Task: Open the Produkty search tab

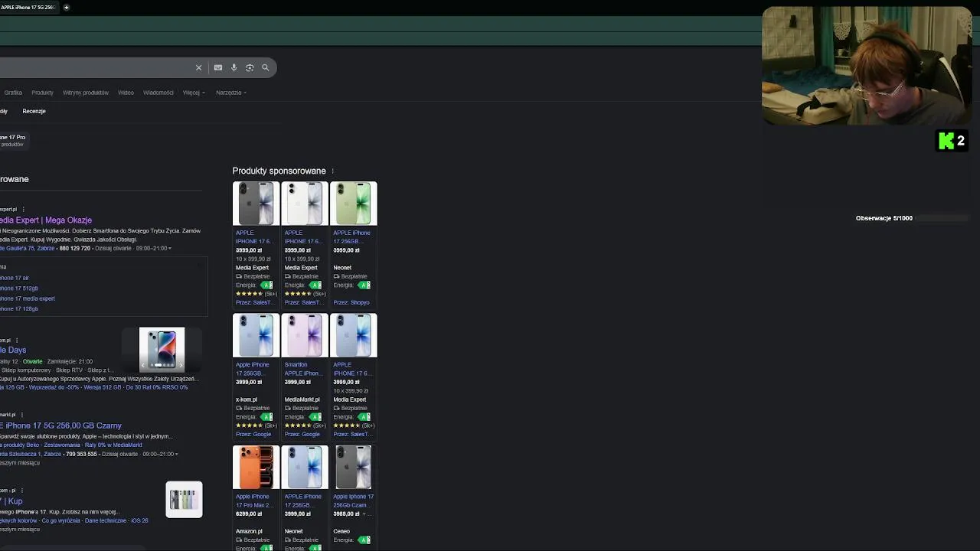Action: point(42,93)
